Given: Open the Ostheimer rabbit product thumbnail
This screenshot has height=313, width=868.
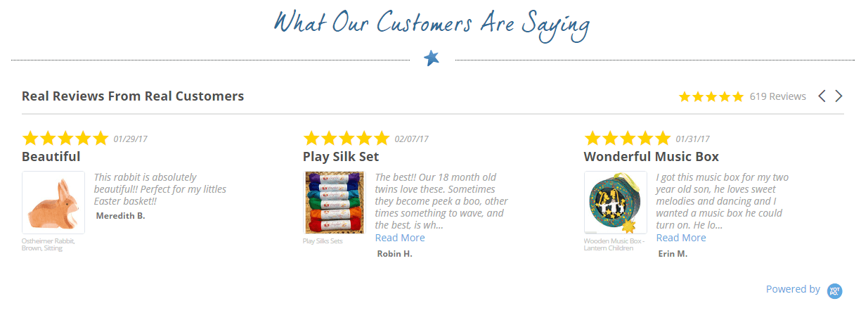Looking at the screenshot, I should coord(53,203).
